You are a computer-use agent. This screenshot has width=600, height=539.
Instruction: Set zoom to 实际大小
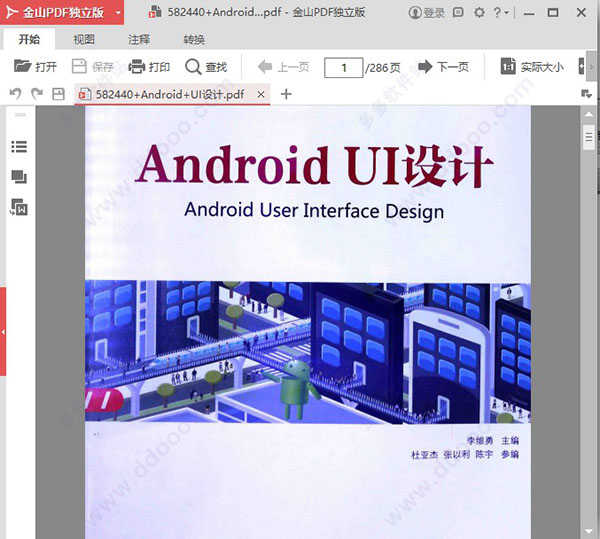(532, 67)
